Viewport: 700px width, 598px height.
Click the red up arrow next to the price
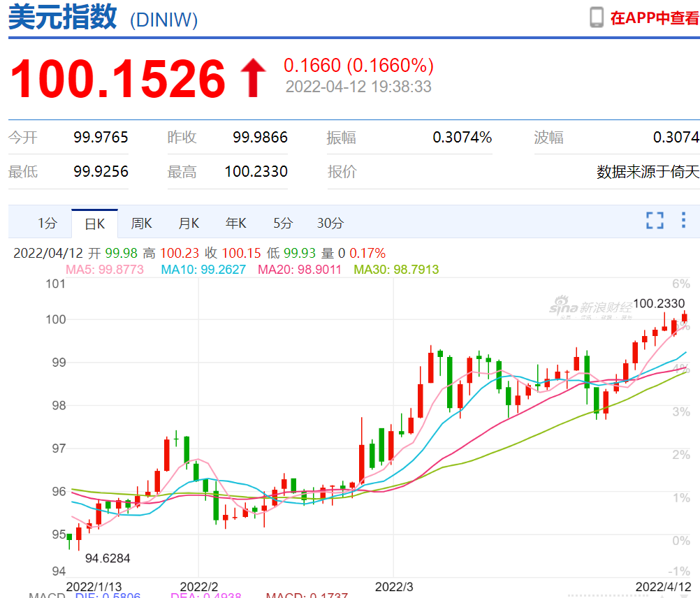point(253,78)
